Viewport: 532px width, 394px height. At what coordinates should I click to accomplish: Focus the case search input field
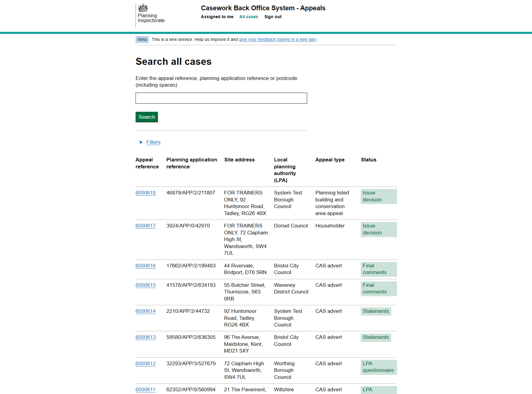pyautogui.click(x=221, y=98)
